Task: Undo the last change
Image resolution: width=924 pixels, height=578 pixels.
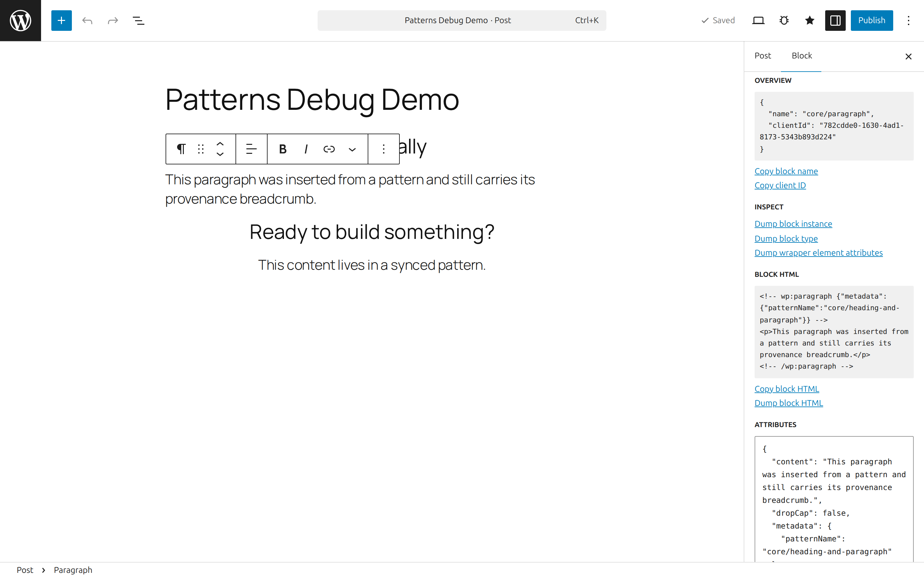Action: (x=87, y=20)
